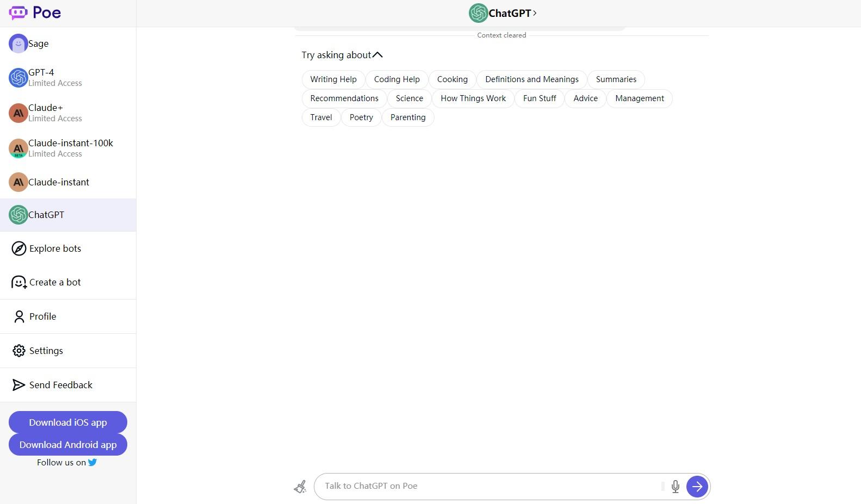Choose the Summaries suggestion chip

click(x=616, y=79)
